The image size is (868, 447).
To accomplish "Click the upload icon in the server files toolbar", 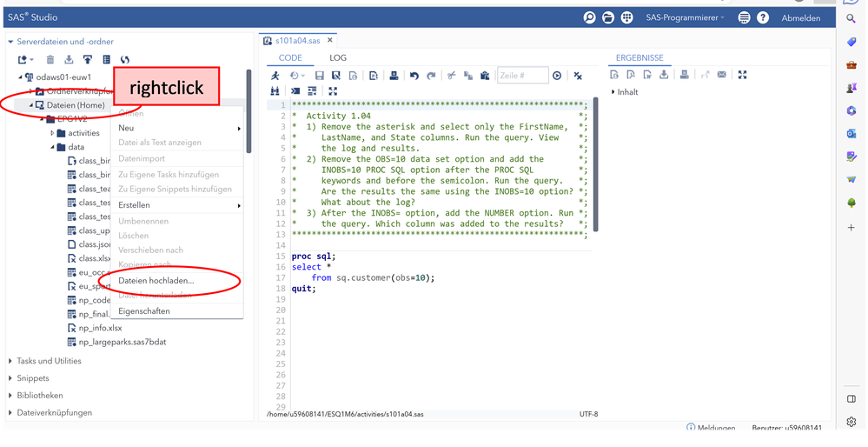I will pos(87,59).
